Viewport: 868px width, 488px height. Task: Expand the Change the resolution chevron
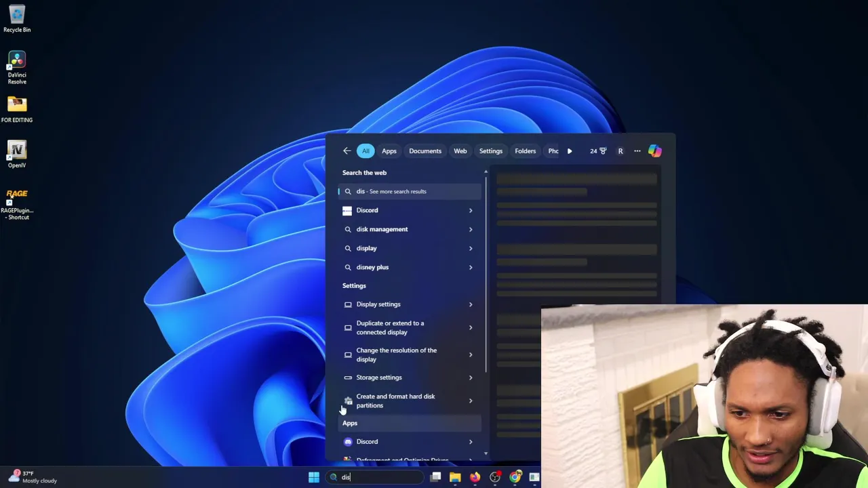coord(471,354)
